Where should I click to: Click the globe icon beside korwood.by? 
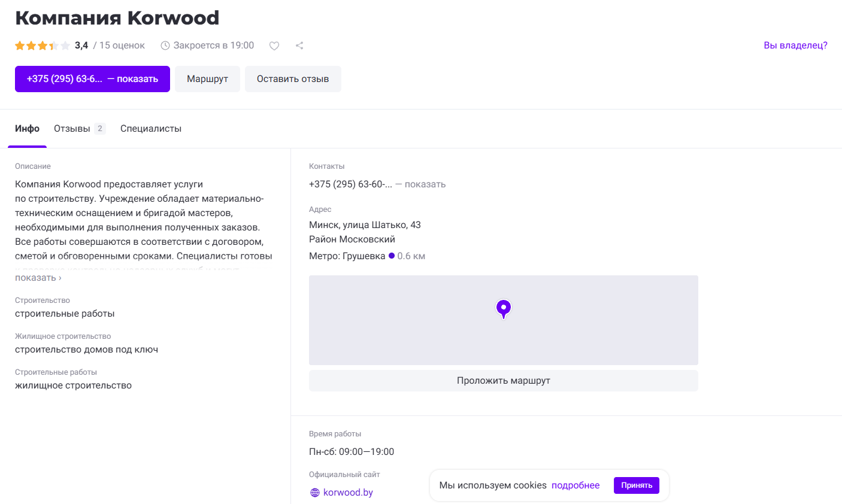(315, 493)
